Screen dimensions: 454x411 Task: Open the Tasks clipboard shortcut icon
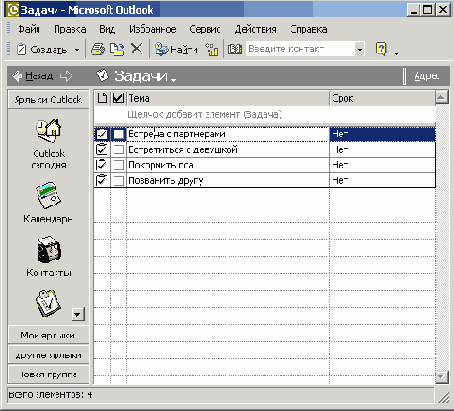click(x=48, y=303)
